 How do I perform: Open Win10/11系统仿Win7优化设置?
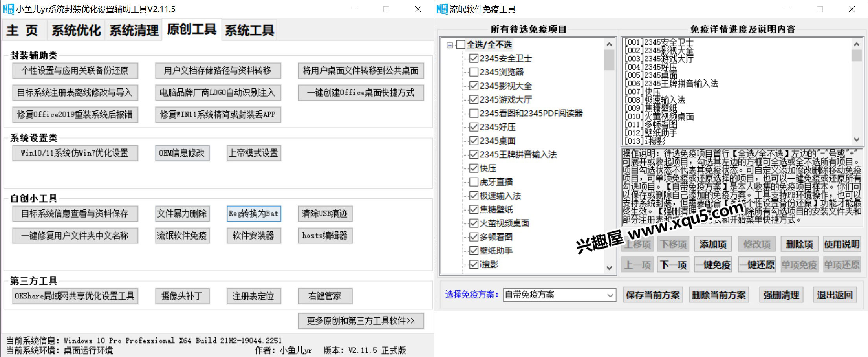[75, 153]
